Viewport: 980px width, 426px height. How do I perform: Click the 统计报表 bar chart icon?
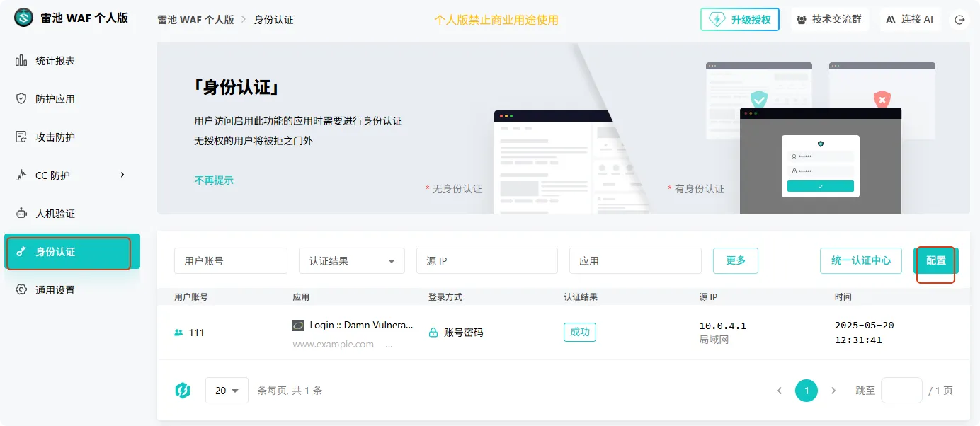click(21, 61)
